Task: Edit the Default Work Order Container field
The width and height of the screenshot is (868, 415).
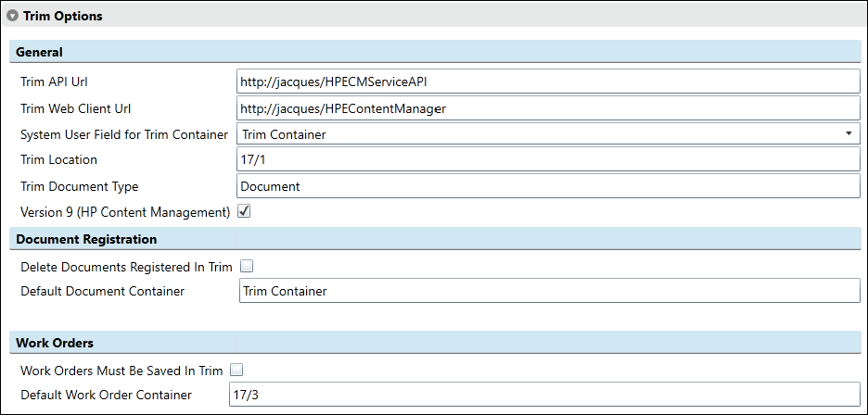Action: (544, 395)
